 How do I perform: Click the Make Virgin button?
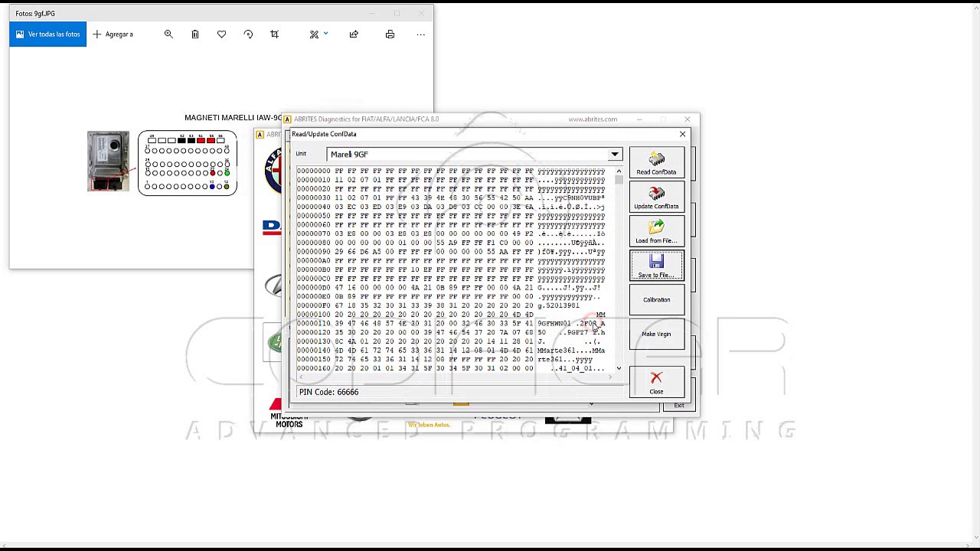(656, 334)
